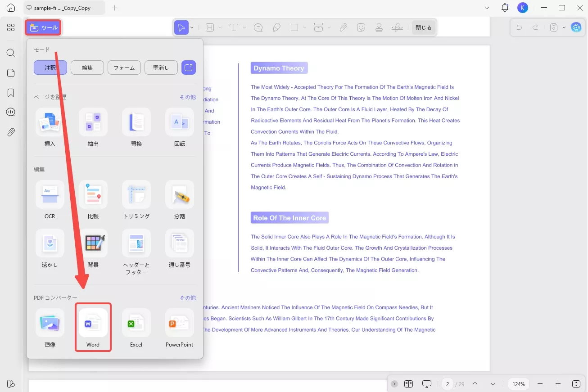Click その他 link in ページを整理 section
Screen dimensions: 588x392
coord(188,97)
